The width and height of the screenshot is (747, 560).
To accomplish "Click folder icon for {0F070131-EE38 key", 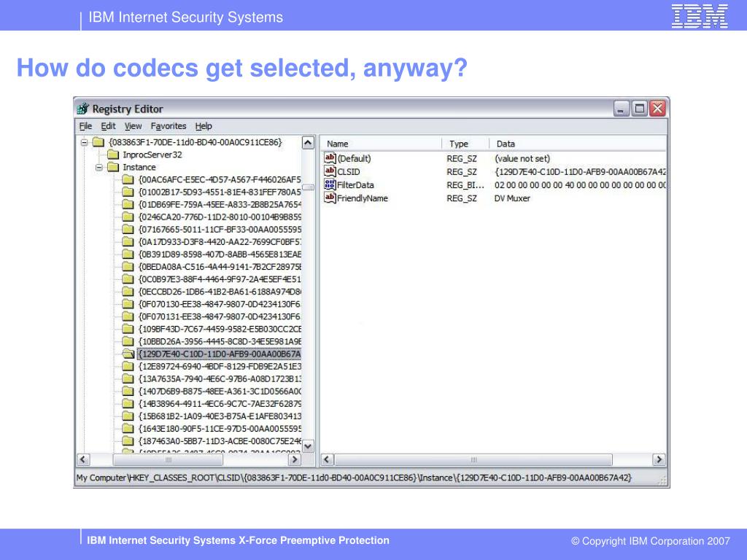I will click(128, 316).
